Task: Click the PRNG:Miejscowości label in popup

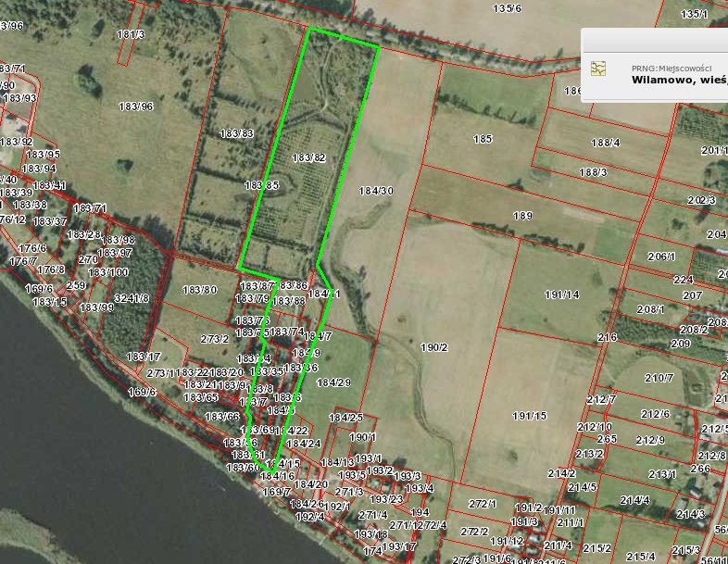Action: [x=671, y=68]
